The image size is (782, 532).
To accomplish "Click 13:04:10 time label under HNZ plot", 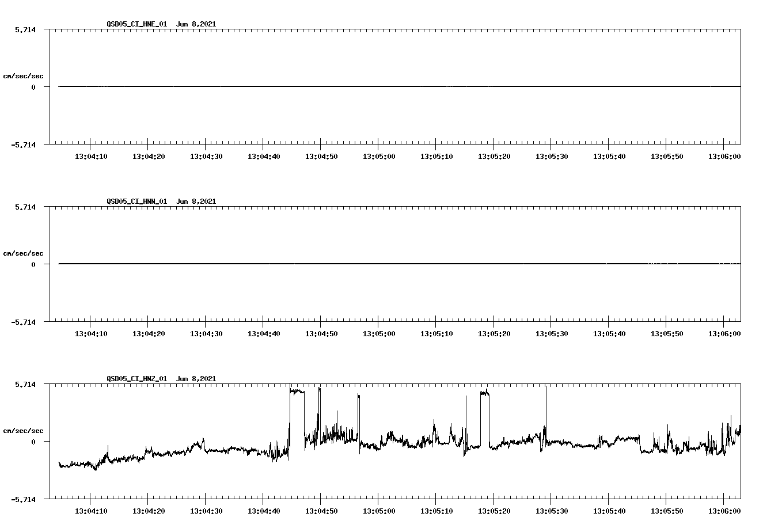I will pyautogui.click(x=91, y=511).
